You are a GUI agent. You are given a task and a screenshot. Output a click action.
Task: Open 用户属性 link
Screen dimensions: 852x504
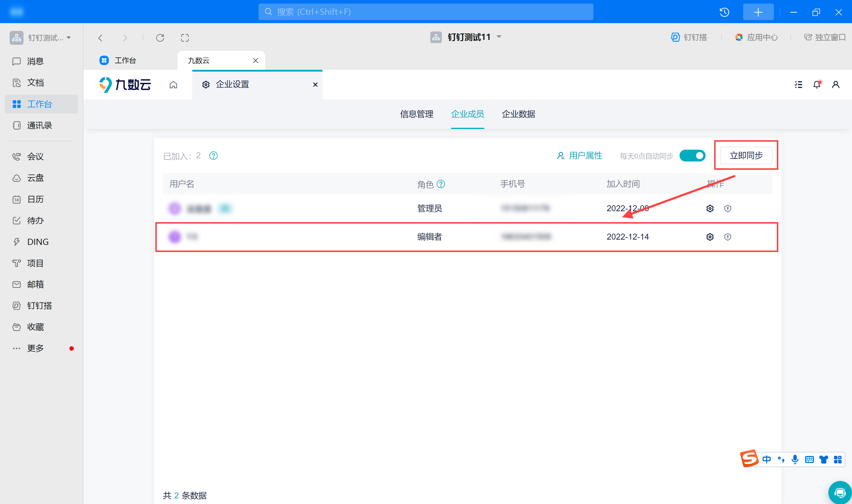(580, 156)
